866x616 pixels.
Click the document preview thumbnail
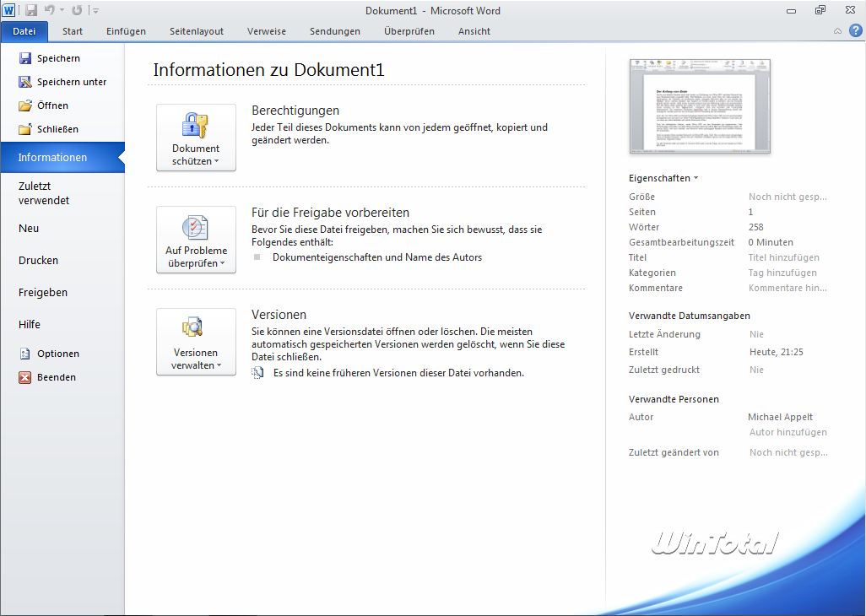click(x=700, y=106)
